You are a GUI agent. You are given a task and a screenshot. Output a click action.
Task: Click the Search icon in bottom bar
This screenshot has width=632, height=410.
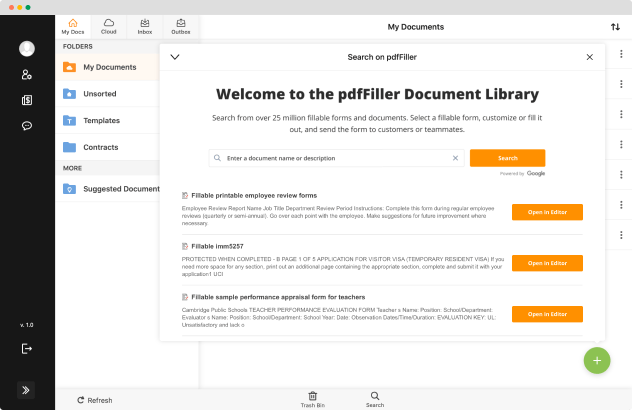coord(375,399)
